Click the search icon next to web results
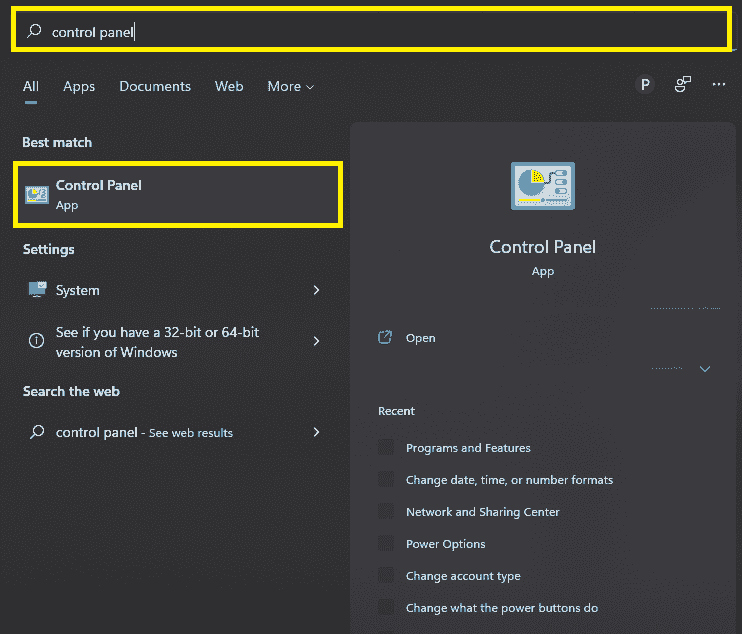The width and height of the screenshot is (742, 634). [37, 432]
